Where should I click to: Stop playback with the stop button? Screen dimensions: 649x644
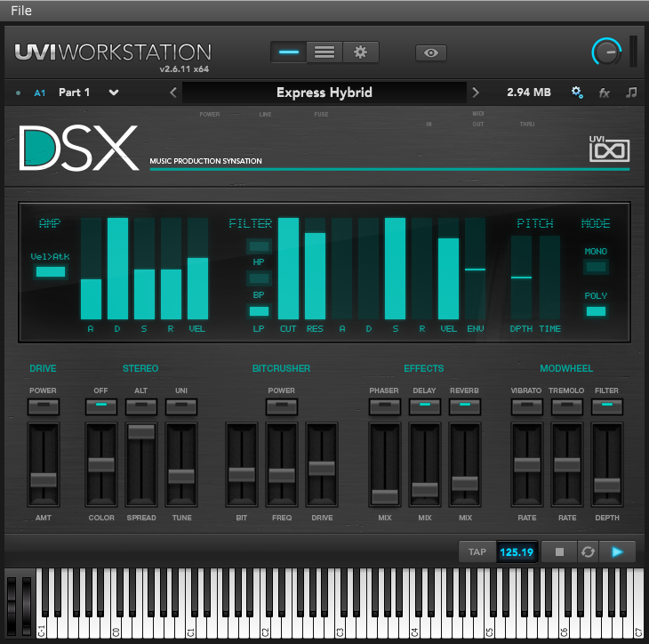[x=559, y=551]
